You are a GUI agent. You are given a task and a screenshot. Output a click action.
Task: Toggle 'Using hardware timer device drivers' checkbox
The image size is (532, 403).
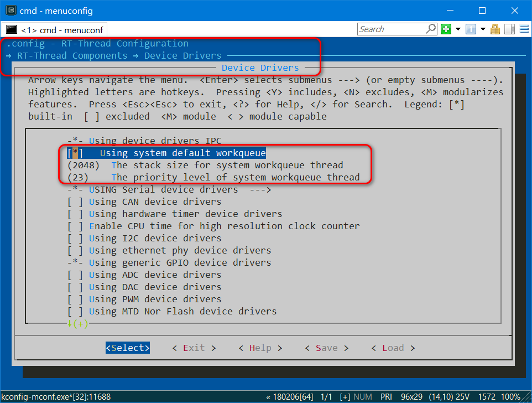(x=75, y=214)
